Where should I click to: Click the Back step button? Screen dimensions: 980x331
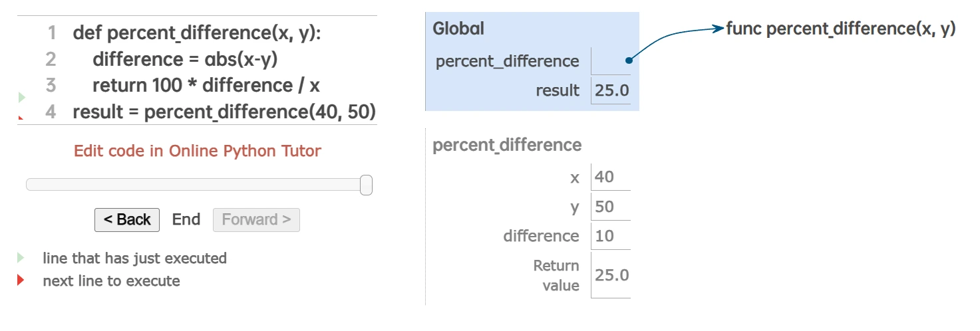127,220
